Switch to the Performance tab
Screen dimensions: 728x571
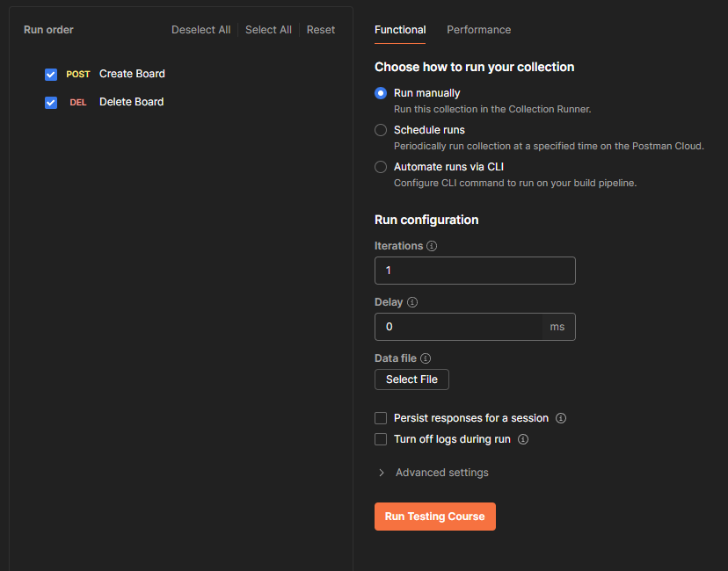(x=478, y=30)
